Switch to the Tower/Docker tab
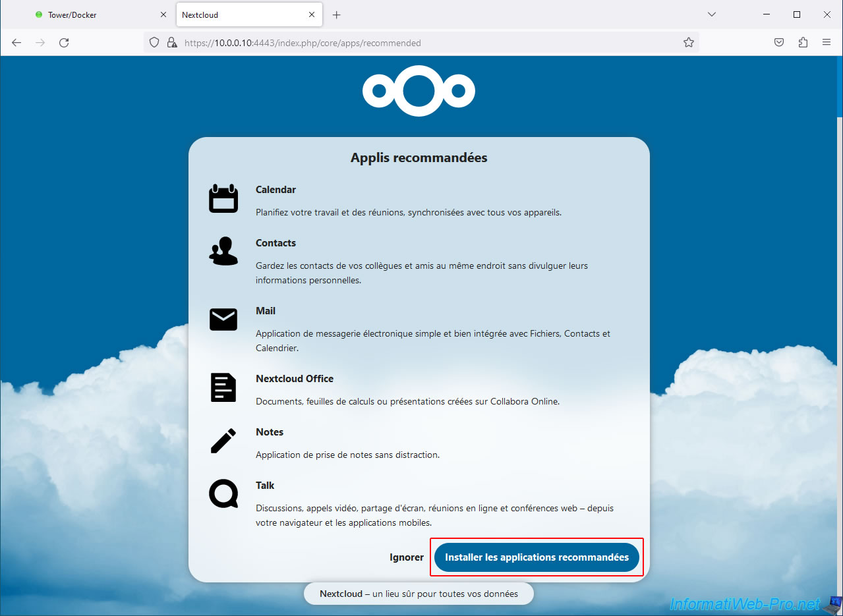The height and width of the screenshot is (616, 843). [92, 14]
